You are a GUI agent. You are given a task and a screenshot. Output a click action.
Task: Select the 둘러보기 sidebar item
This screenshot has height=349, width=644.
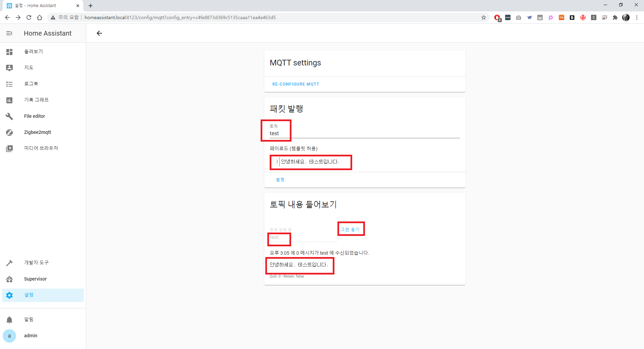(x=43, y=52)
